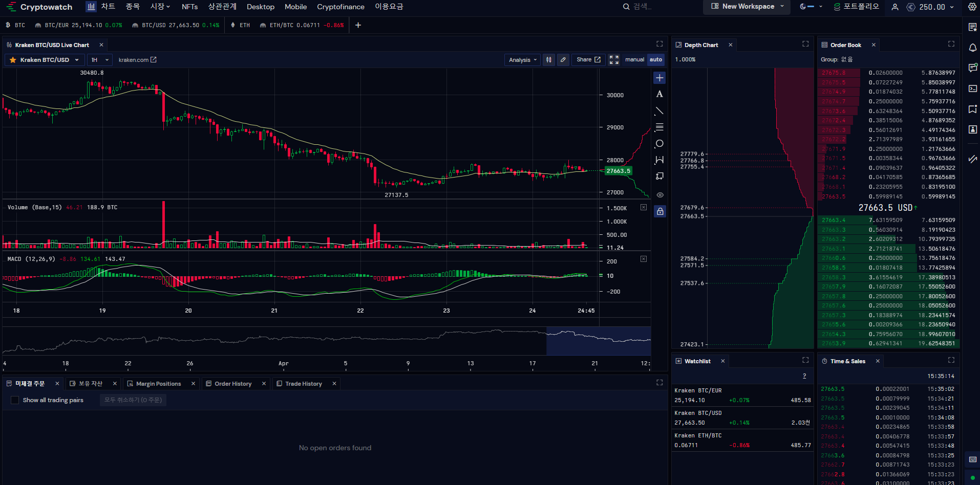The image size is (980, 485).
Task: Toggle favorite star for Kraken BTC/USD
Action: pyautogui.click(x=13, y=60)
